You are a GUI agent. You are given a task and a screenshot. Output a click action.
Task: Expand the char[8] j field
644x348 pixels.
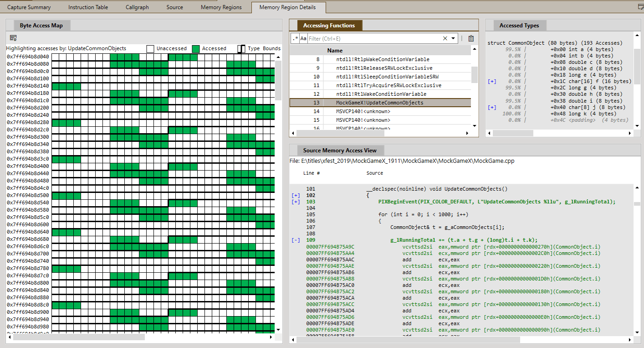[492, 108]
